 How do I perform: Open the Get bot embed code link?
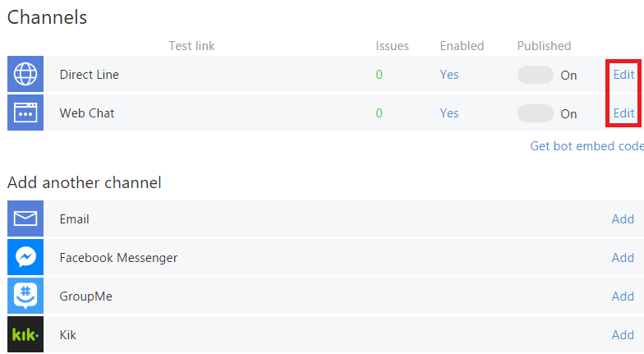tap(586, 146)
